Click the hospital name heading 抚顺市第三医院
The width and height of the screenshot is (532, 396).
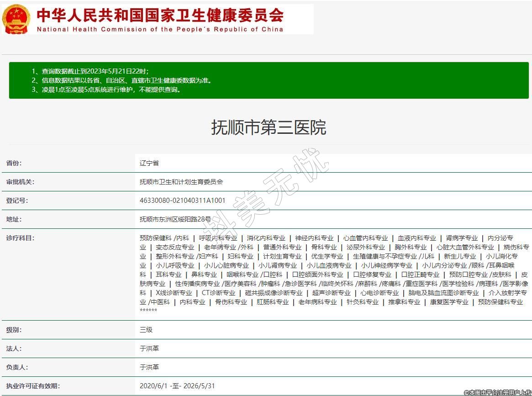(x=269, y=127)
